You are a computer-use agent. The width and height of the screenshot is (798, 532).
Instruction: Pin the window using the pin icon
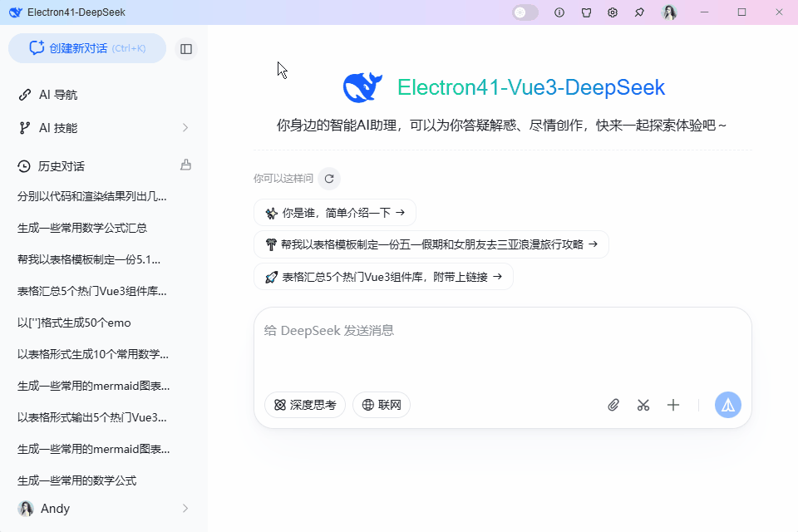[639, 12]
